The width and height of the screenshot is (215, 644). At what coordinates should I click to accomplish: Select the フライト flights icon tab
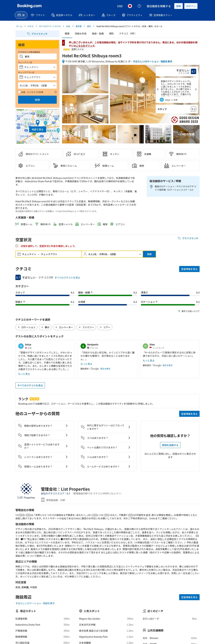click(x=38, y=15)
